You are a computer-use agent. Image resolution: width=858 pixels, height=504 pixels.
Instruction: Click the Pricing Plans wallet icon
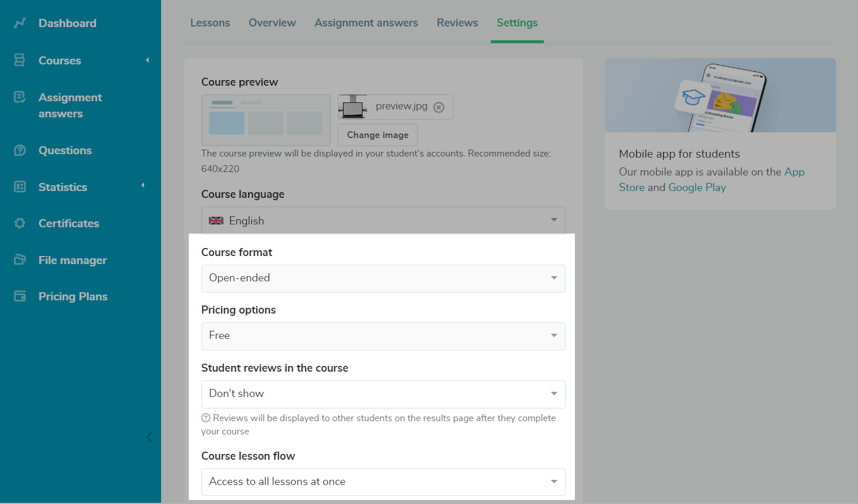20,296
